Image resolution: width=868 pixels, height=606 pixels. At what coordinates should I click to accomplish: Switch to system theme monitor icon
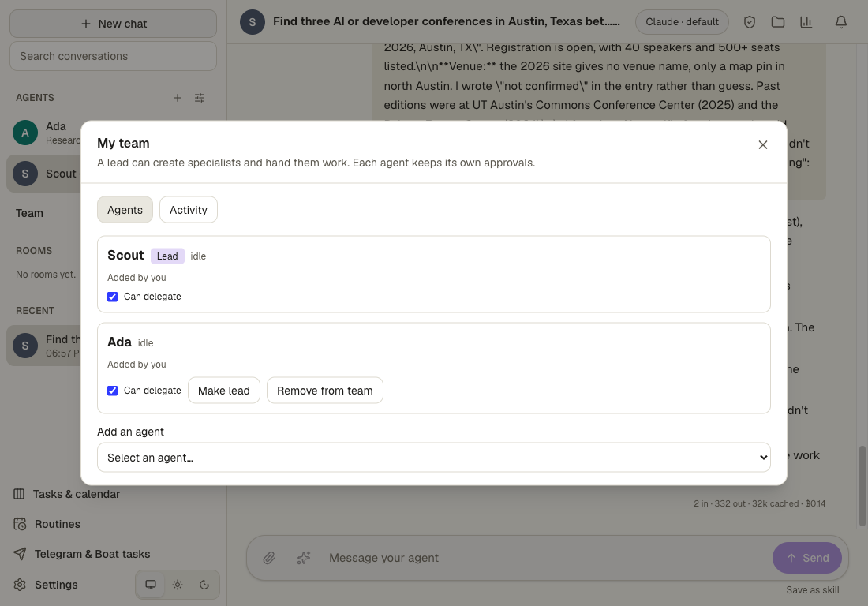coord(151,585)
